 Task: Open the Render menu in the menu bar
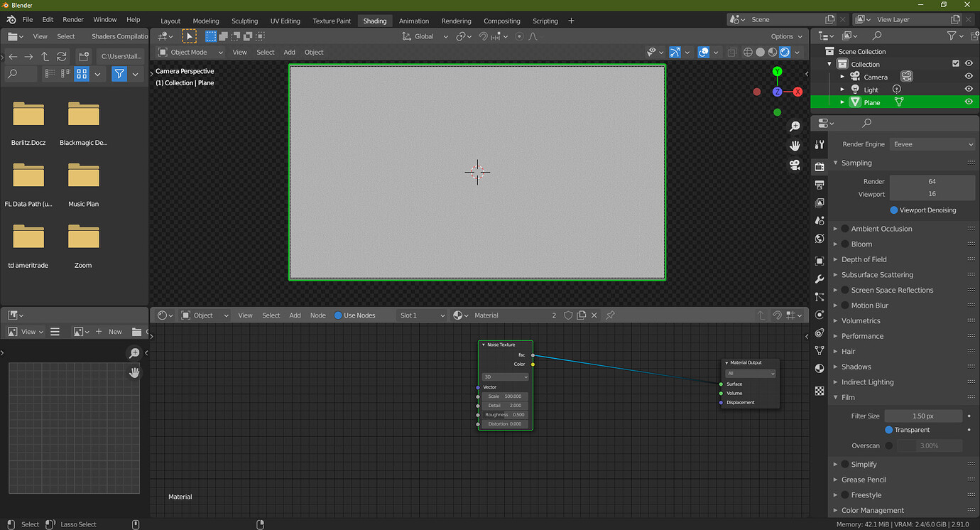(x=72, y=19)
